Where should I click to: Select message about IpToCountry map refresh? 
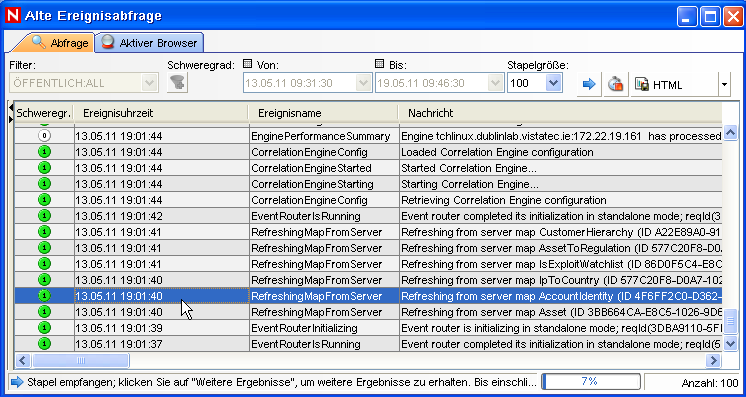(560, 280)
